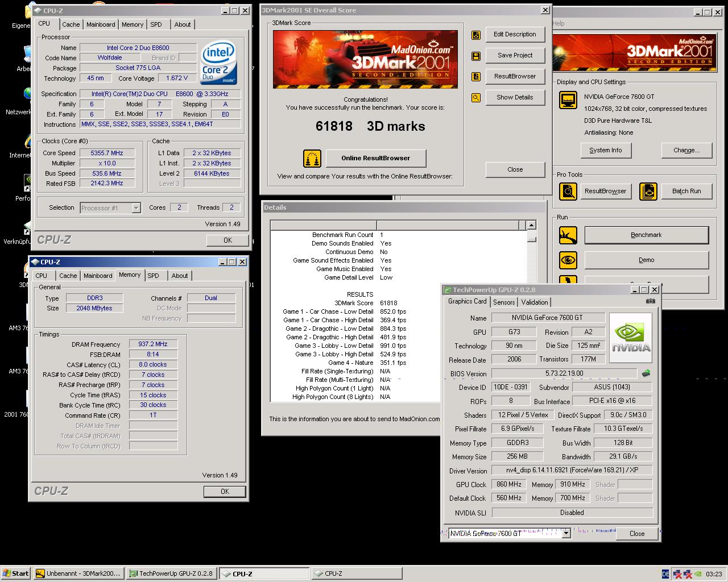Click the Batch Run icon
Screen dimensions: 728x582
648,192
